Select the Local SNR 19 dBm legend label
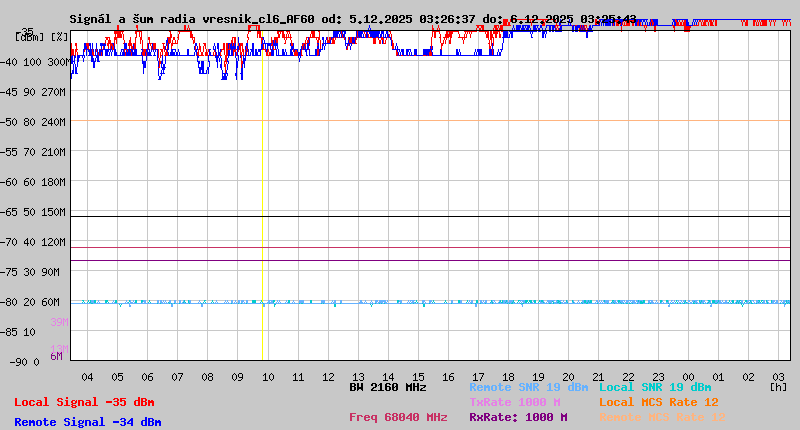The width and height of the screenshot is (800, 430). 655,387
